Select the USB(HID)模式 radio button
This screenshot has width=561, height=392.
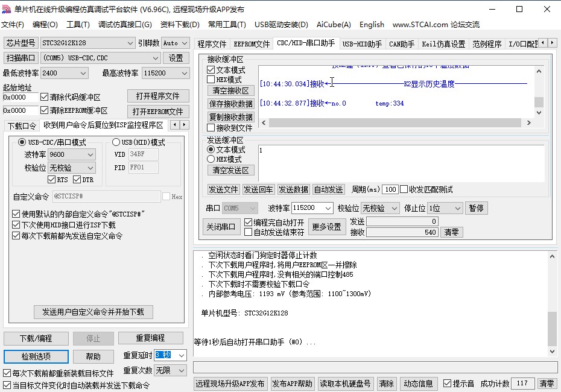click(x=116, y=142)
